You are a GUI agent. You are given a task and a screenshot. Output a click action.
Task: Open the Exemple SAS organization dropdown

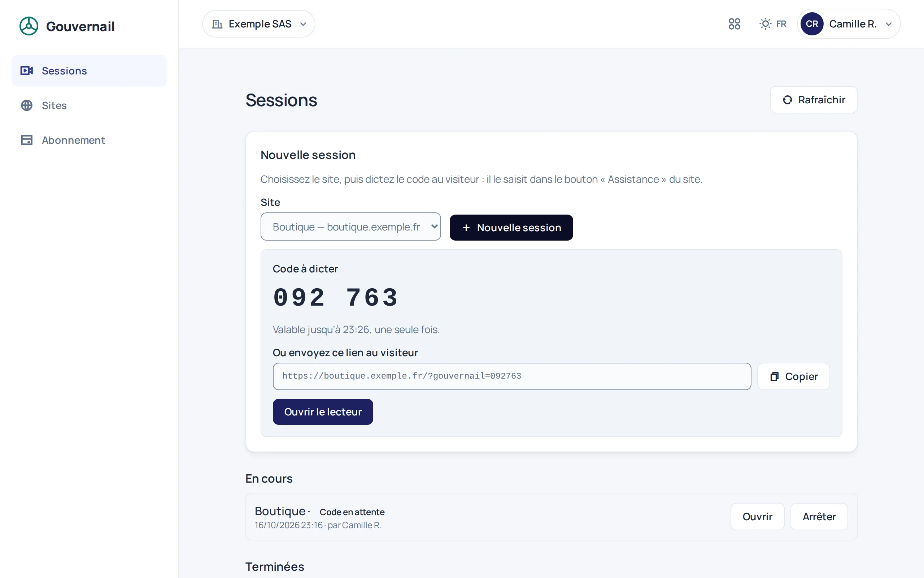coord(258,24)
